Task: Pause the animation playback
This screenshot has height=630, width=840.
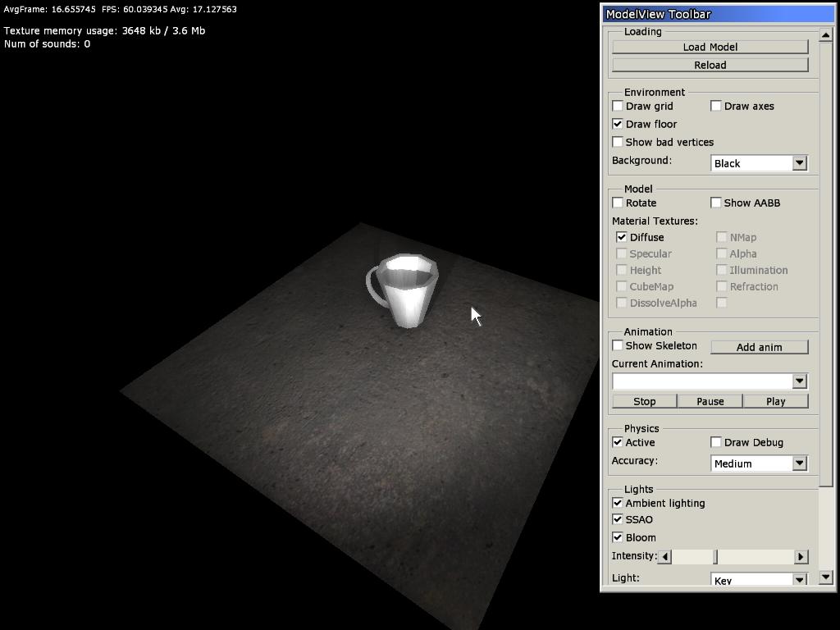Action: [x=710, y=401]
